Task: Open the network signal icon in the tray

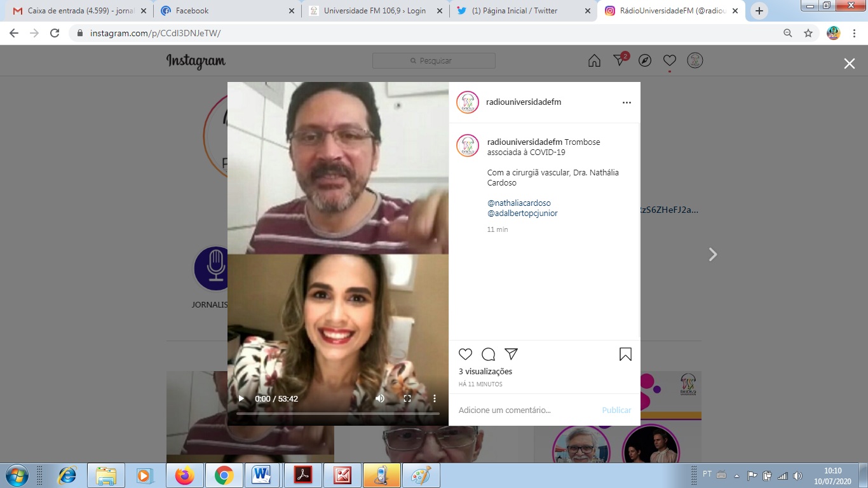Action: [782, 475]
